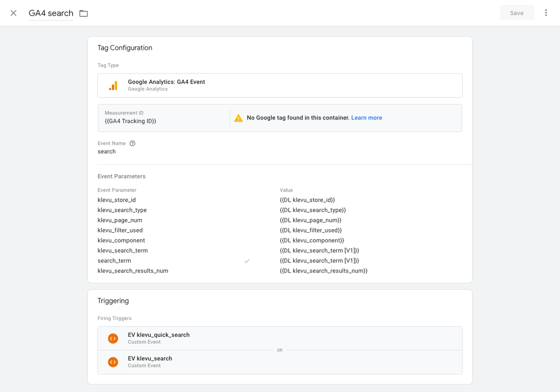Click the klevu_store_id parameter name
560x392 pixels.
coord(117,200)
